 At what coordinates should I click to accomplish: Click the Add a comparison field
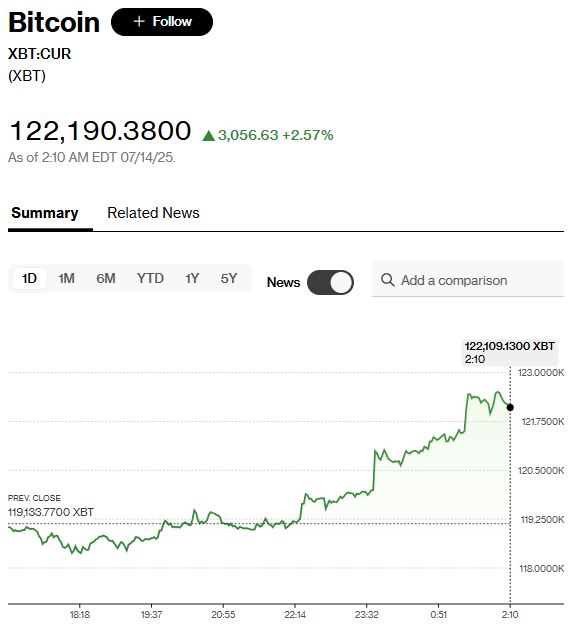point(468,279)
